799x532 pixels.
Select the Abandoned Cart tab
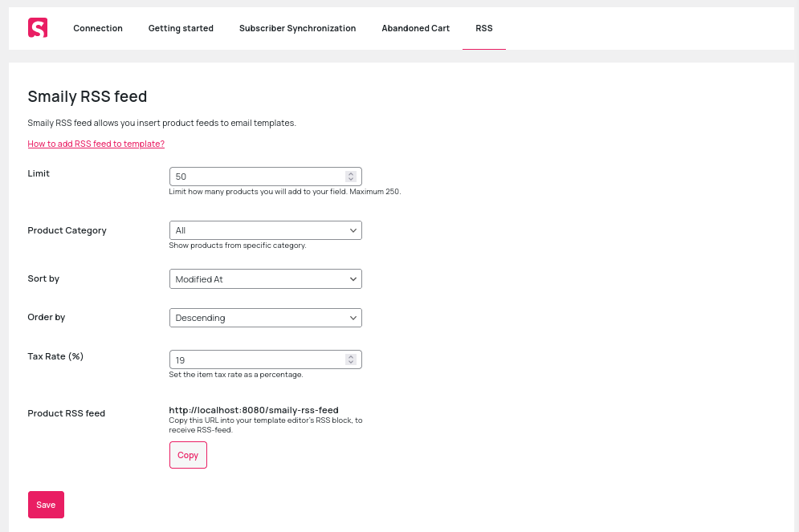pos(415,28)
